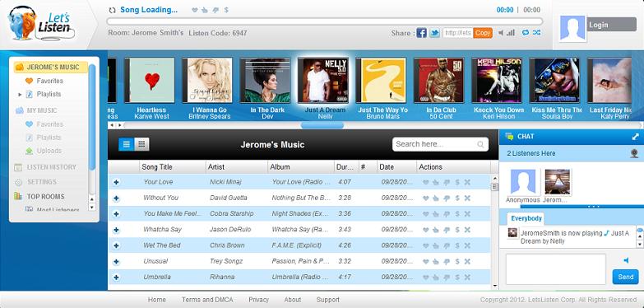
Task: Add Without You with plus icon
Action: pos(116,198)
